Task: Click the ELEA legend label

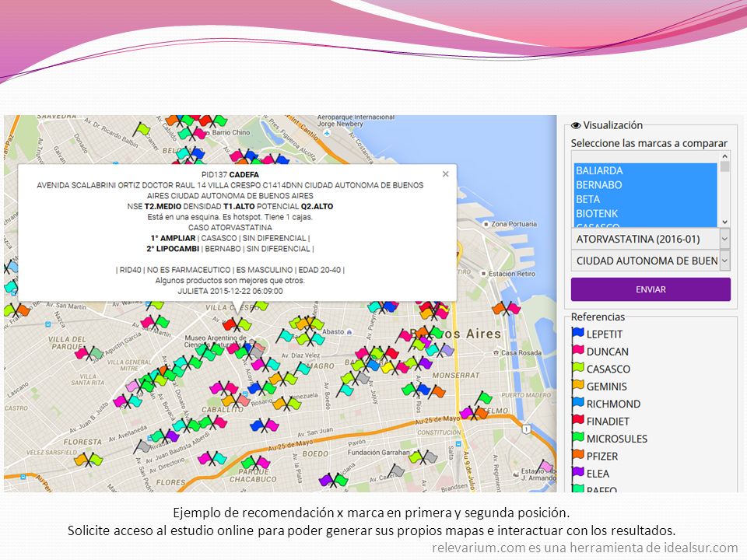Action: pos(598,474)
